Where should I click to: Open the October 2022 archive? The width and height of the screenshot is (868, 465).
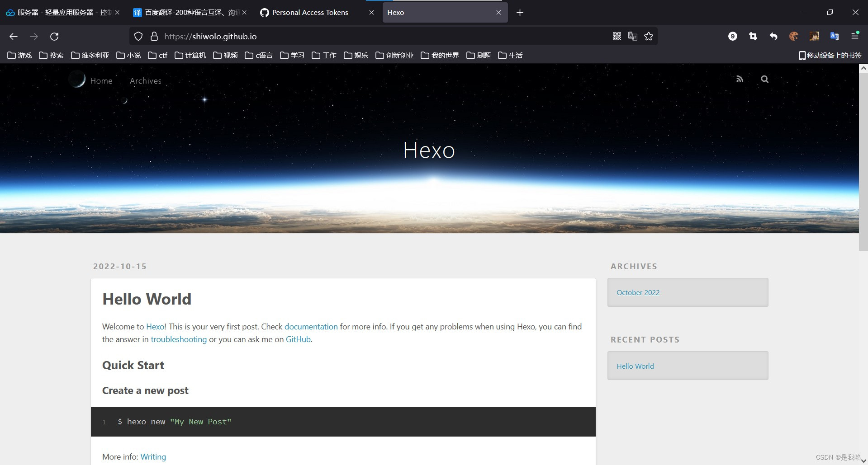(x=638, y=293)
